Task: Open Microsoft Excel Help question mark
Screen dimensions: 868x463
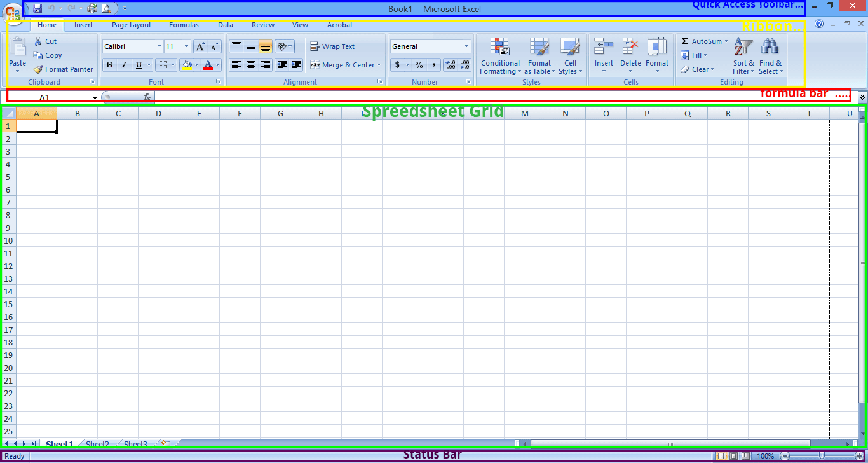Action: (x=818, y=24)
